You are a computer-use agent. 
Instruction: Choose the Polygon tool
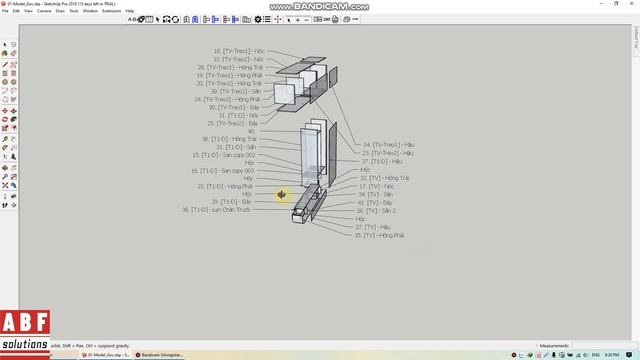(x=13, y=82)
